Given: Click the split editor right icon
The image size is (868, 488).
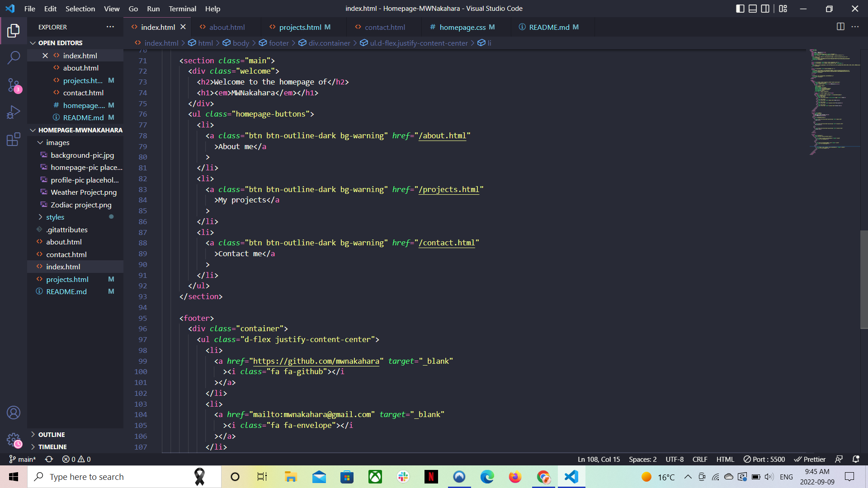Looking at the screenshot, I should click(840, 27).
